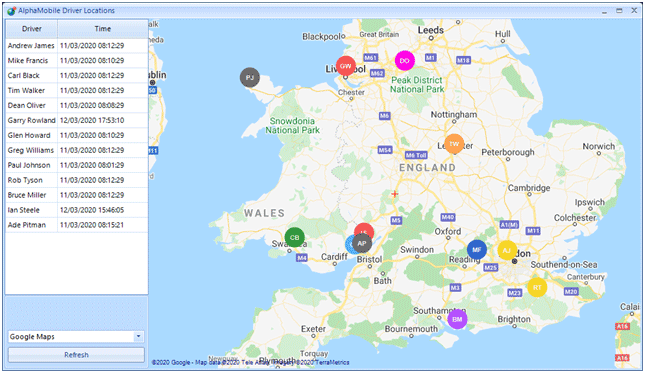Select the yellow AJ marker over London

coord(507,250)
